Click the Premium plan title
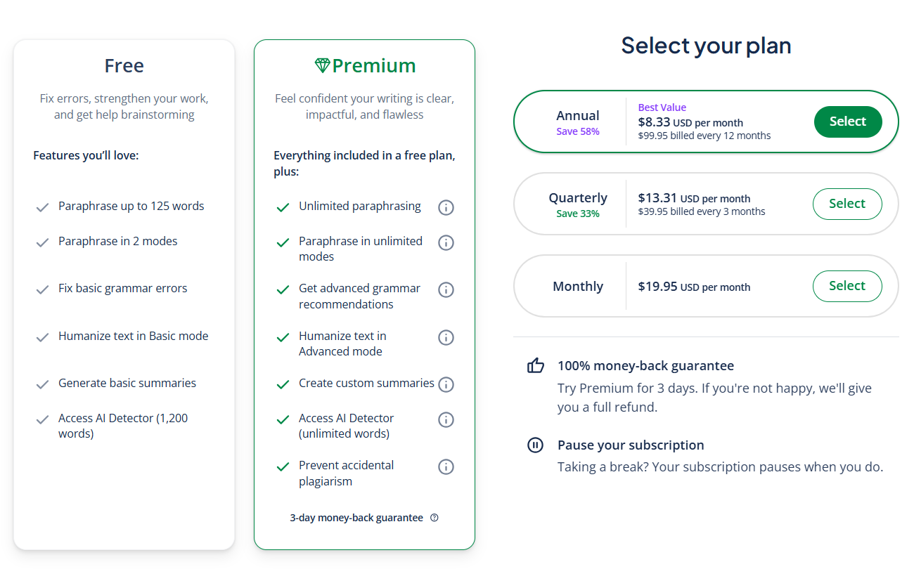 point(374,65)
